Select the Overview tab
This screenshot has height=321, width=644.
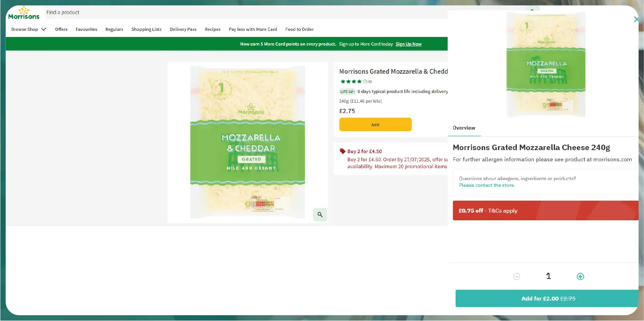point(464,128)
